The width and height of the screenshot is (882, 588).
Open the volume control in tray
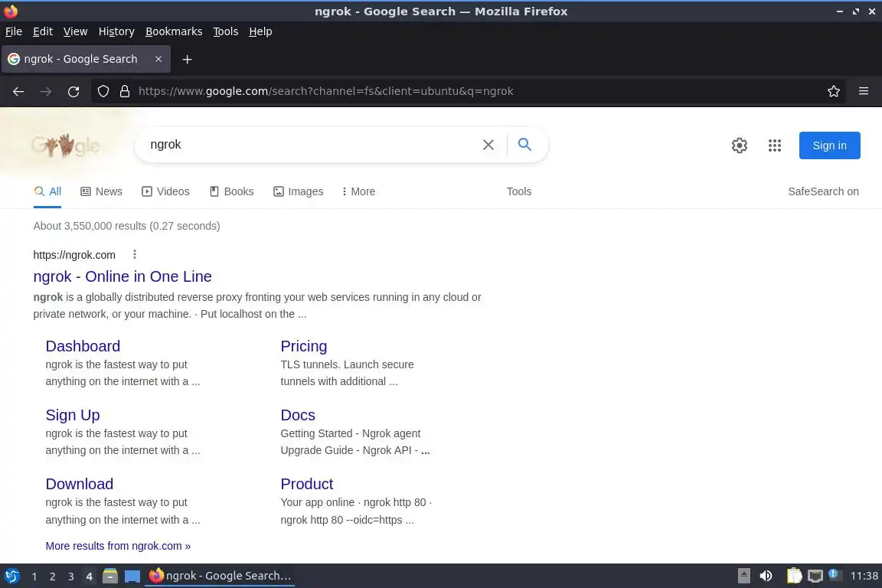(x=766, y=576)
